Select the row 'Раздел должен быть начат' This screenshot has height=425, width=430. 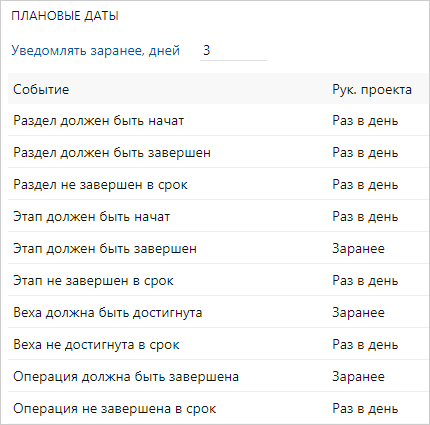pos(218,120)
